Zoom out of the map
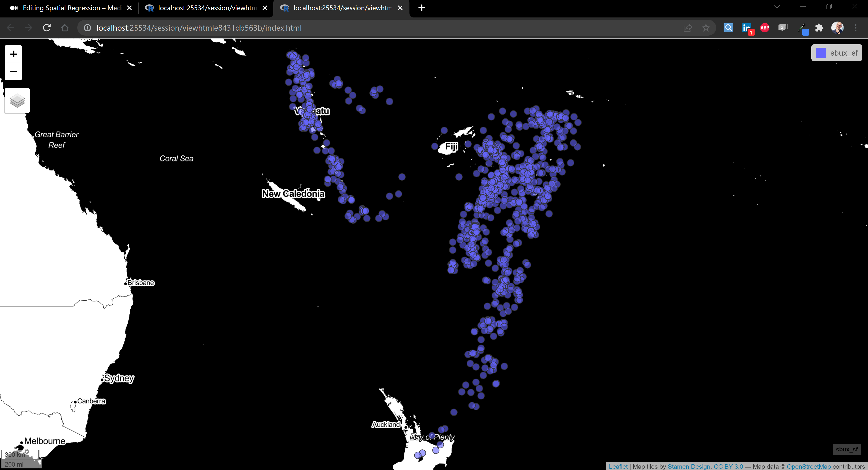The image size is (868, 470). coord(13,71)
